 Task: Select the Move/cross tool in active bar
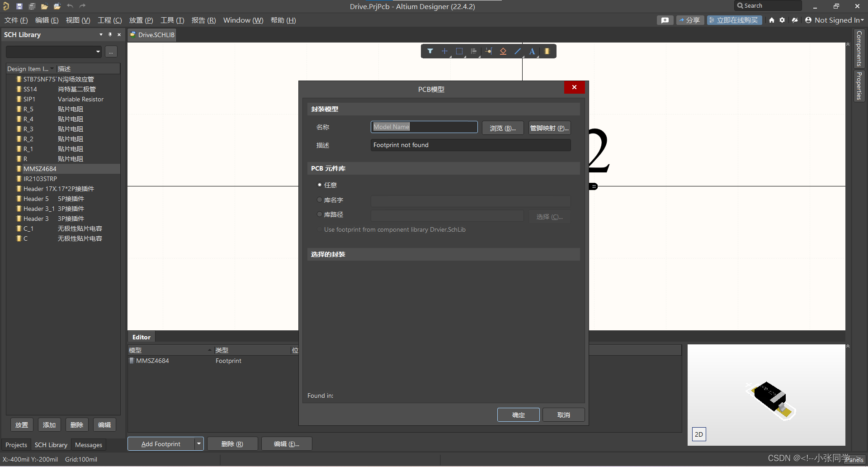445,51
